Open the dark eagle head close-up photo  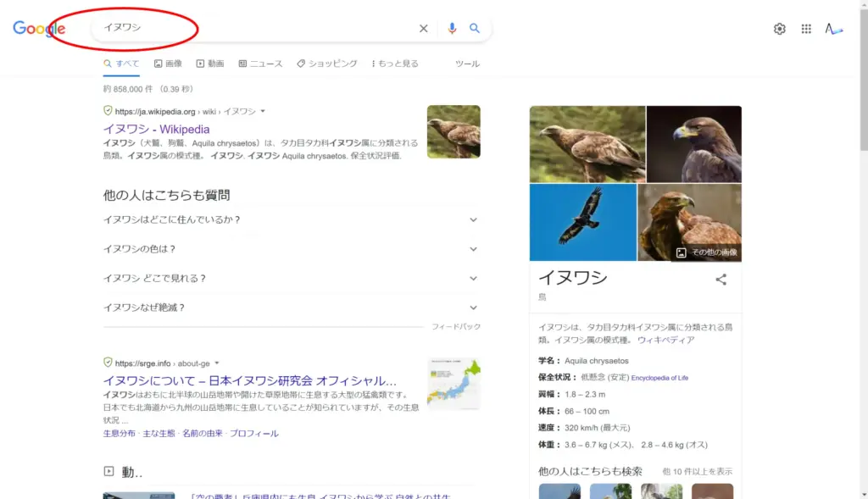click(694, 144)
